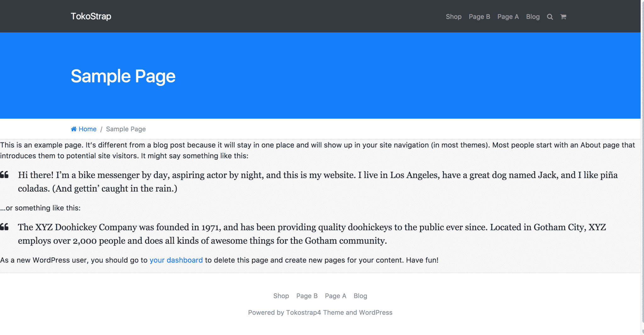Click the house icon in the breadcrumb
The width and height of the screenshot is (644, 335).
point(74,129)
